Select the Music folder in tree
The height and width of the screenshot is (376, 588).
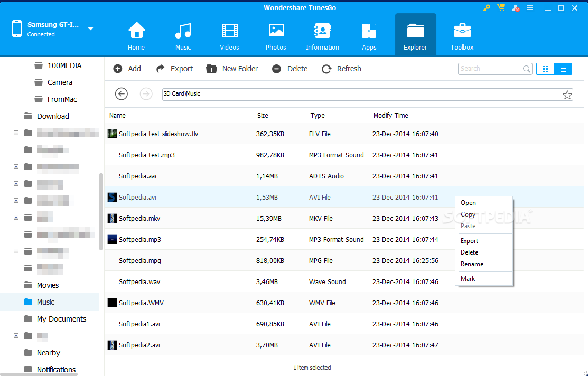tap(50, 302)
